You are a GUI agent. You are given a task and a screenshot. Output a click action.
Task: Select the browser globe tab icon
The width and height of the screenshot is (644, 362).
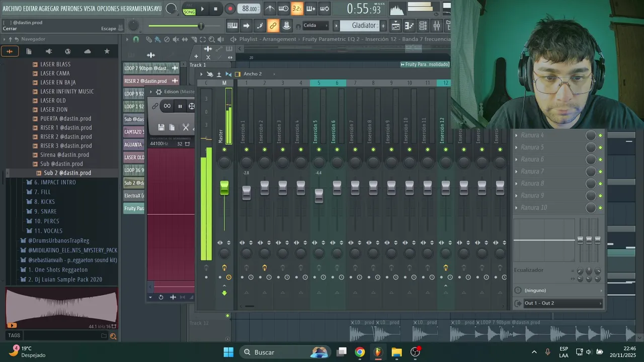click(x=68, y=51)
